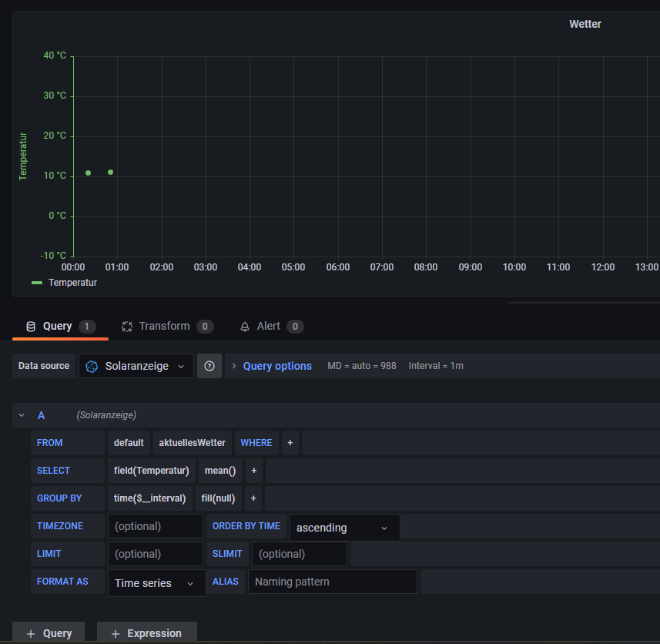The height and width of the screenshot is (644, 660).
Task: Click the aktuellesWetter measurement segment
Action: 192,443
